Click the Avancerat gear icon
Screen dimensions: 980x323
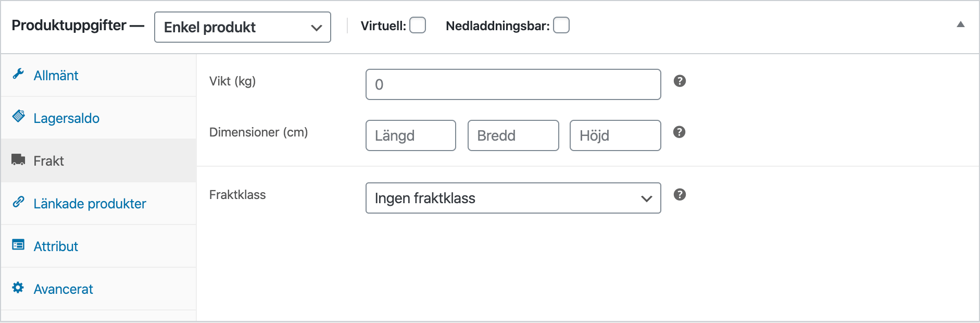click(18, 287)
